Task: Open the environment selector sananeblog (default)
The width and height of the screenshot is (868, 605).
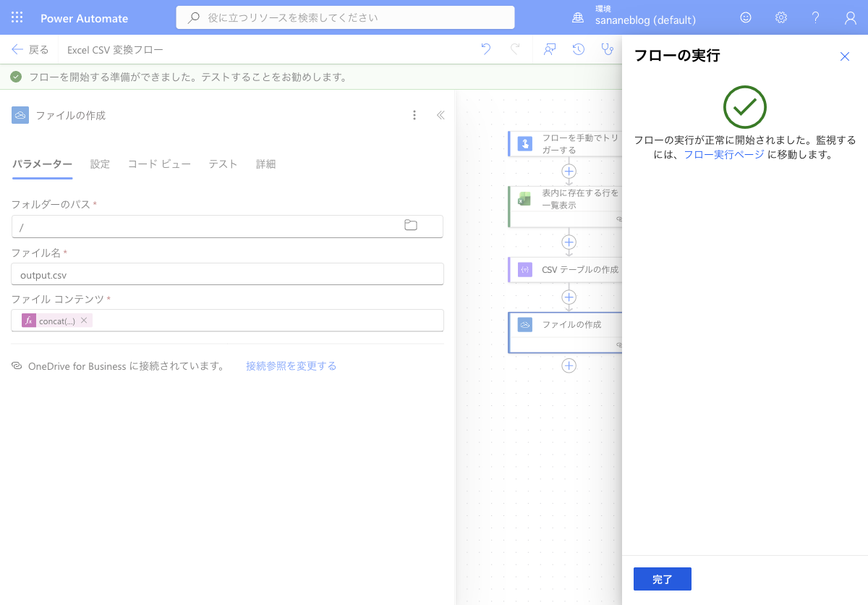Action: [645, 20]
